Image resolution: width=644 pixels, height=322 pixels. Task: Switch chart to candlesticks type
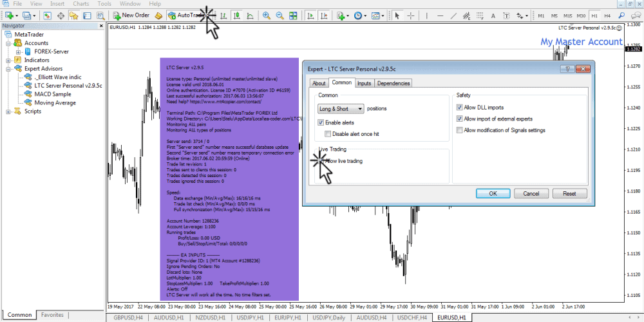click(236, 15)
